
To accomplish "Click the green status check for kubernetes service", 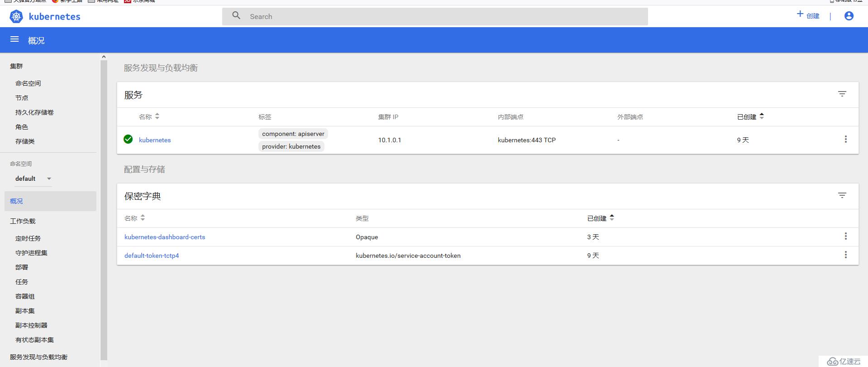I will coord(128,139).
